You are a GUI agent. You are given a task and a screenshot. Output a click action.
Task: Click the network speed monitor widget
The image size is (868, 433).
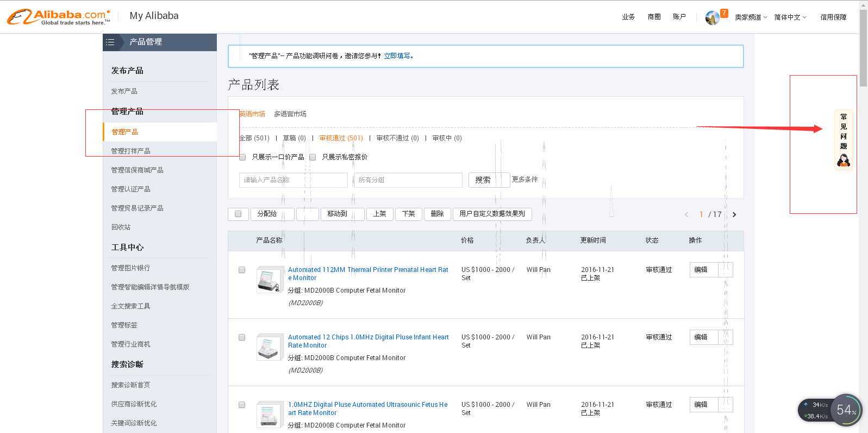click(x=829, y=411)
